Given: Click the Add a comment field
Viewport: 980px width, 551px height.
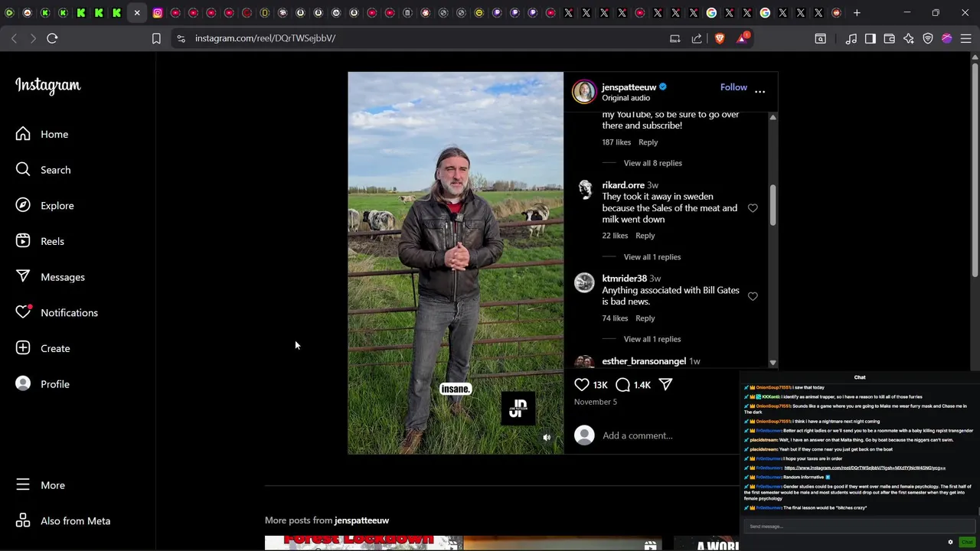Looking at the screenshot, I should point(637,435).
